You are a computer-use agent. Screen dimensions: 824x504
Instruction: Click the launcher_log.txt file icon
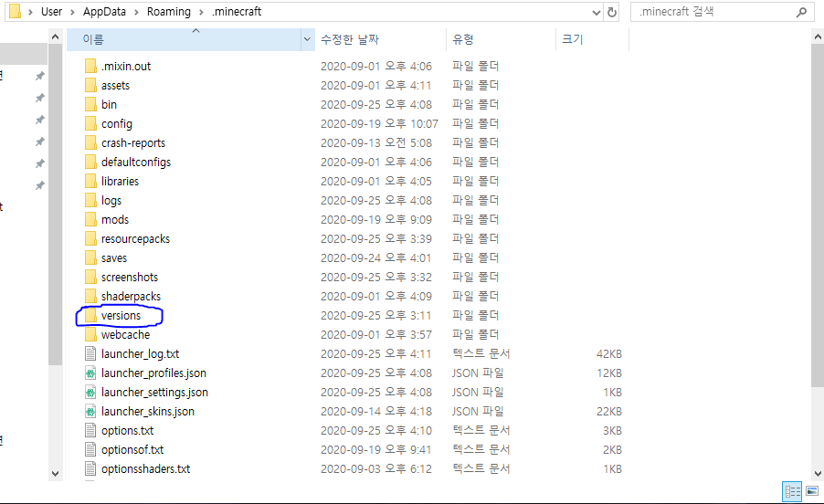tap(90, 353)
